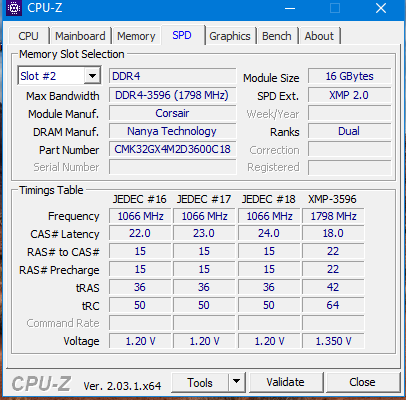Click the XMP CAS# Latency 18.0
The height and width of the screenshot is (400, 406).
[x=333, y=234]
